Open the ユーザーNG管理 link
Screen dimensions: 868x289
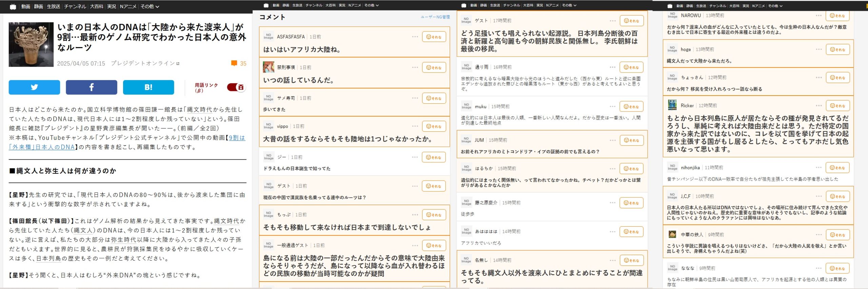(x=435, y=17)
